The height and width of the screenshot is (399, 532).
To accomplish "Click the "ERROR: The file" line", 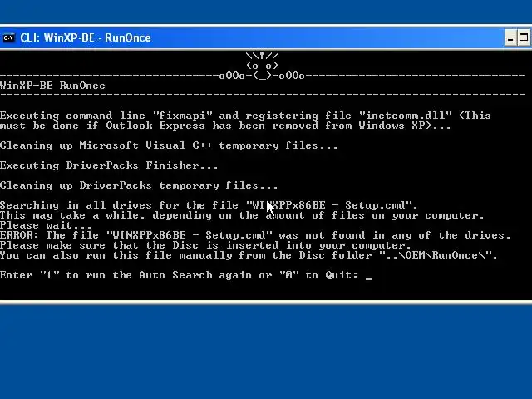I will tap(255, 235).
